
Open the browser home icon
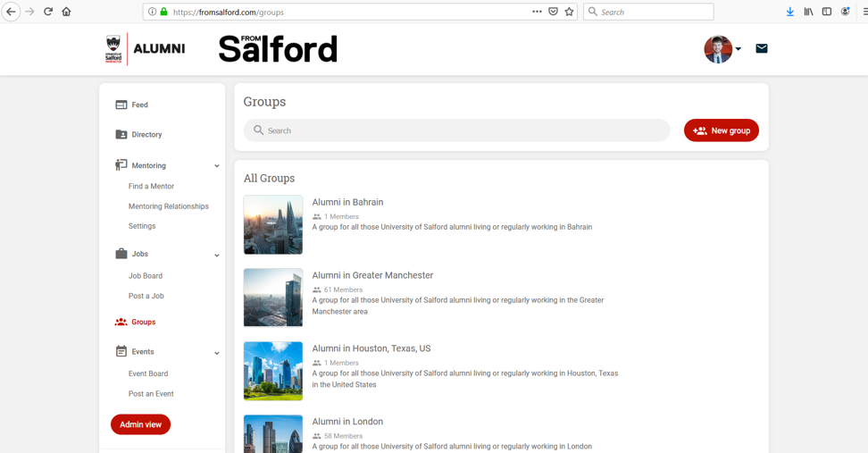point(66,12)
